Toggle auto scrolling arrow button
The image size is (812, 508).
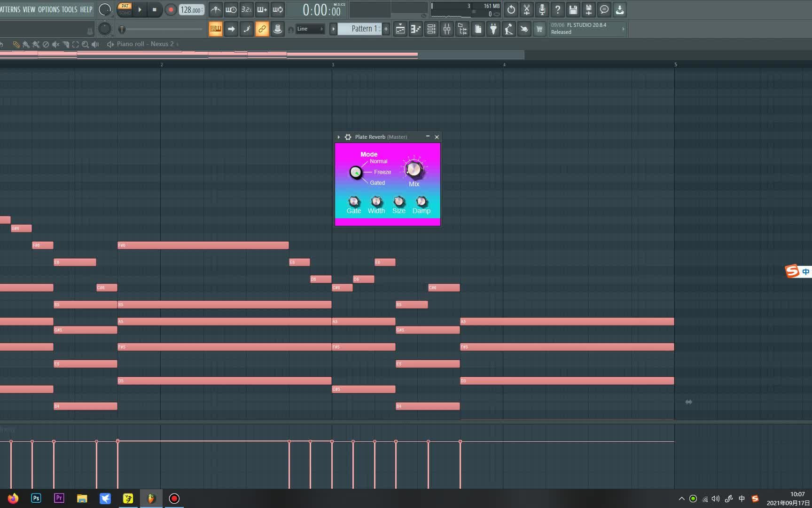tap(231, 29)
